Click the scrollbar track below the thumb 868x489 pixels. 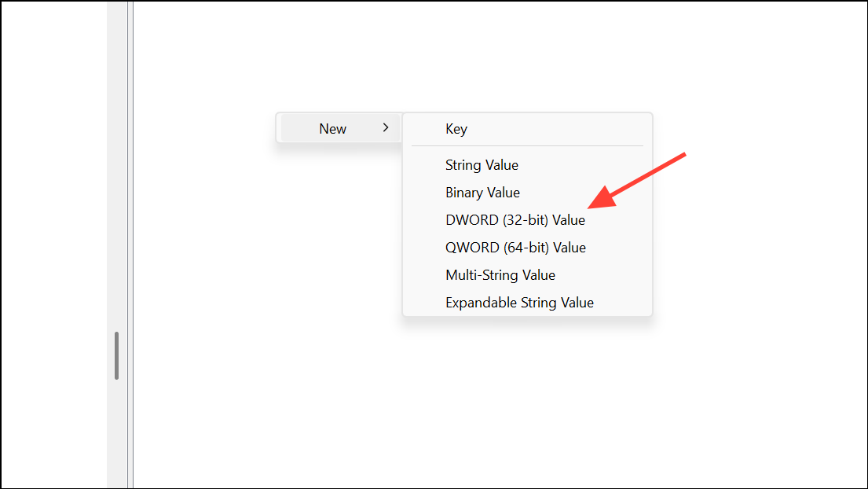(x=116, y=432)
